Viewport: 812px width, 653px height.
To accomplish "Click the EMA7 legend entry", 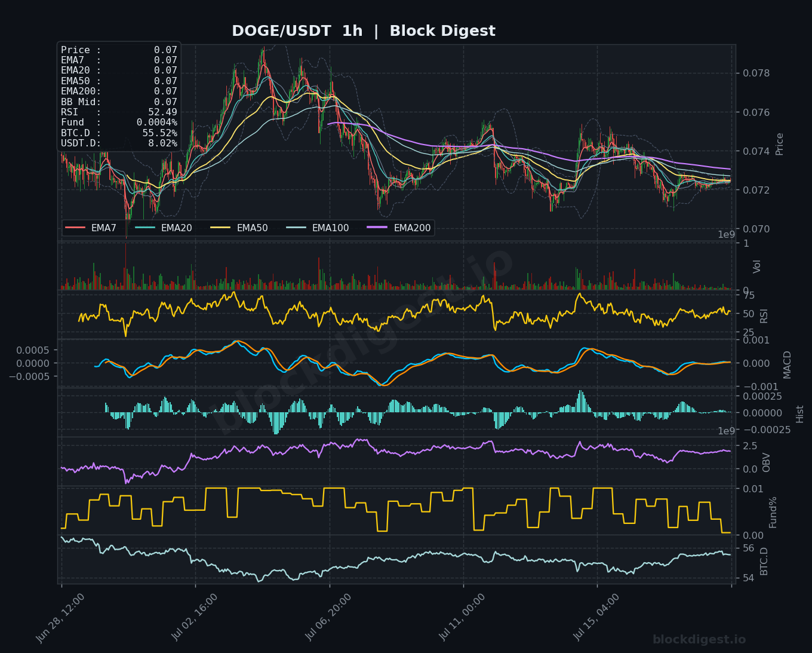I will click(91, 228).
